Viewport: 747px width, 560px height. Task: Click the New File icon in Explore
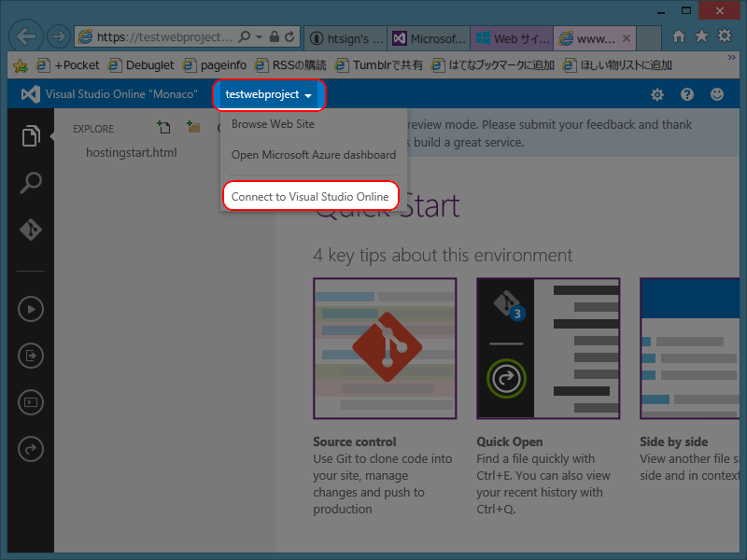[163, 127]
